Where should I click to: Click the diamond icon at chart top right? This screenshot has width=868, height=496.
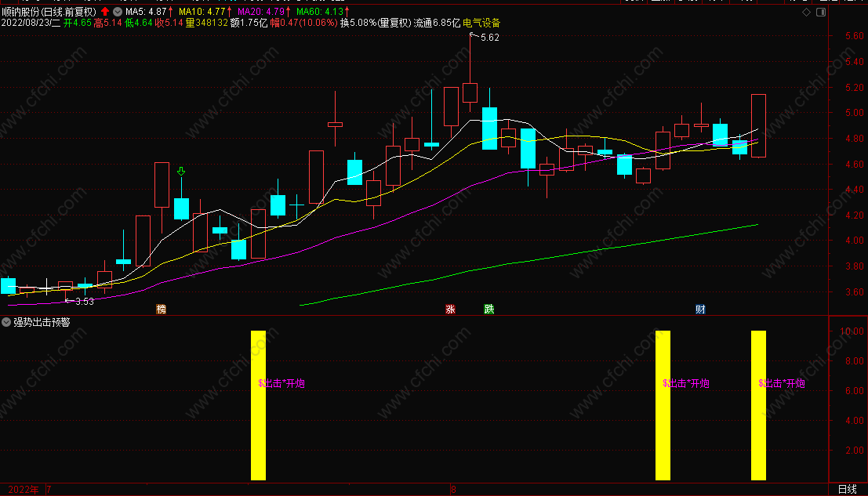coord(807,13)
